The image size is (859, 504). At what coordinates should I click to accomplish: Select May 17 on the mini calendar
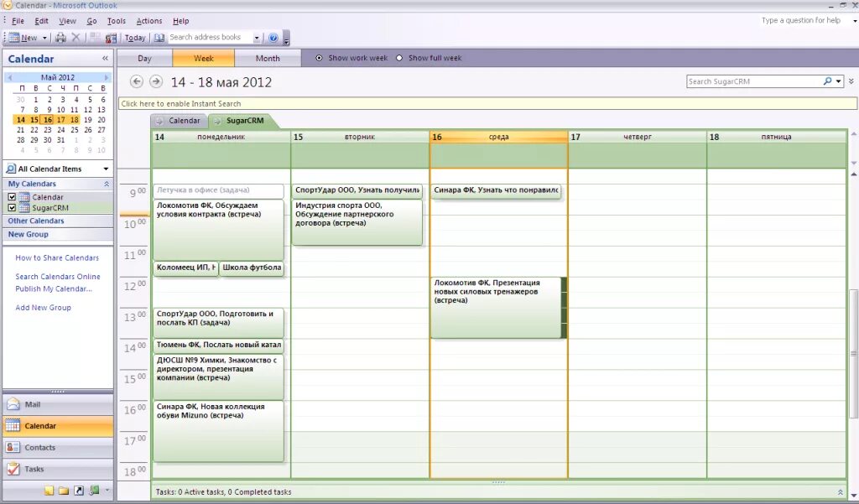pos(60,119)
